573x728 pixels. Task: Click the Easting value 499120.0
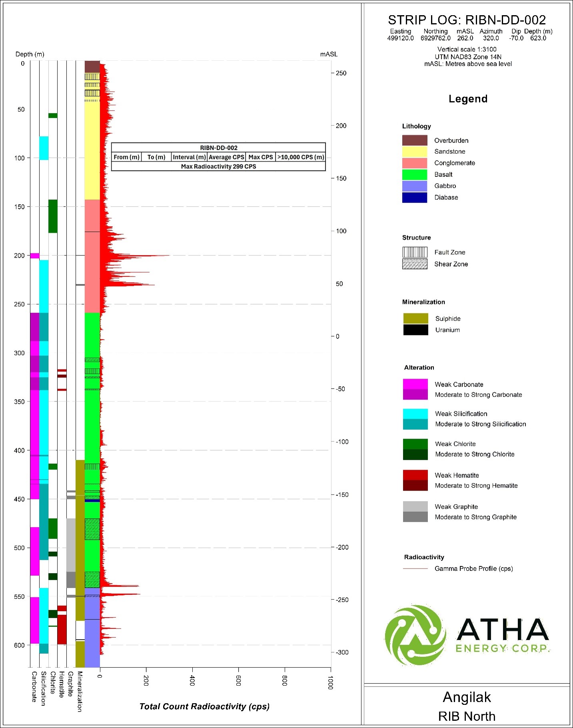tap(400, 38)
